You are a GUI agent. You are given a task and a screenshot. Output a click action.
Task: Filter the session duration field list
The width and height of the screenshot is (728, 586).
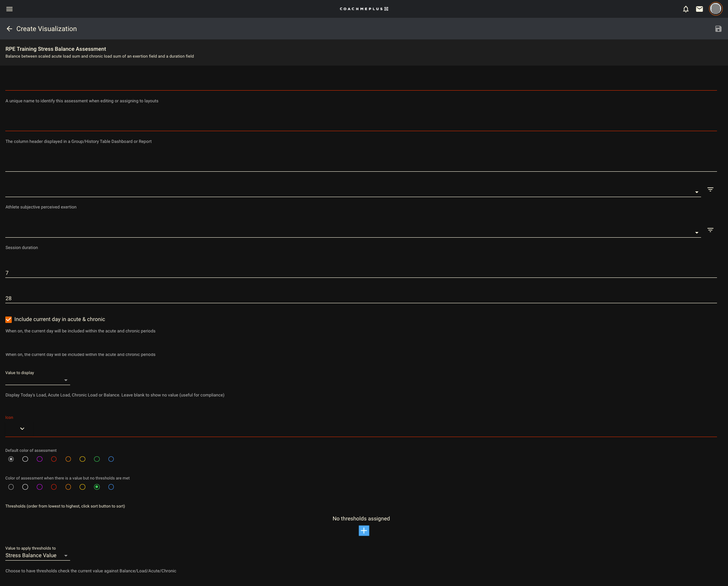(710, 230)
